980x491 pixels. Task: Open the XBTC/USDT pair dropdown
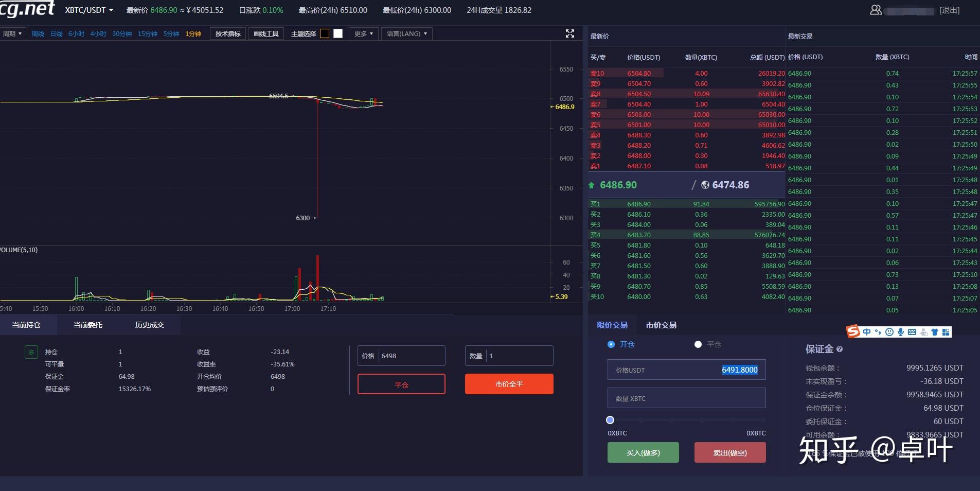pos(89,10)
